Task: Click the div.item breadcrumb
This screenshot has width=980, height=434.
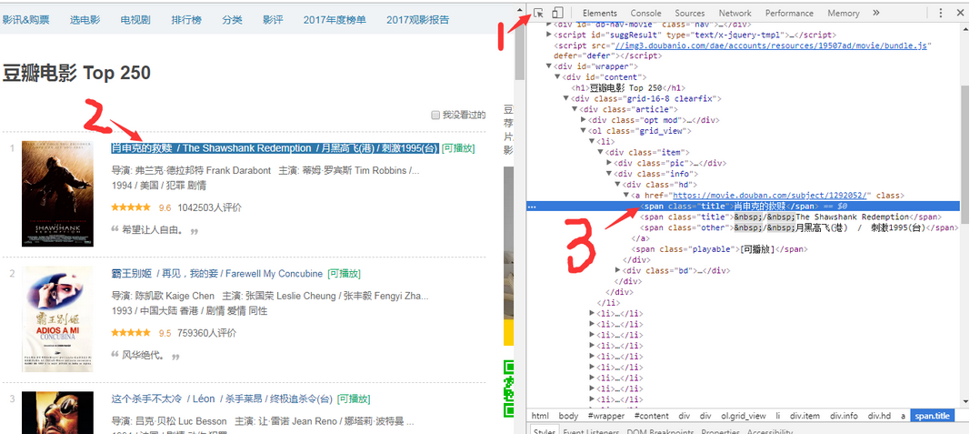Action: 805,416
